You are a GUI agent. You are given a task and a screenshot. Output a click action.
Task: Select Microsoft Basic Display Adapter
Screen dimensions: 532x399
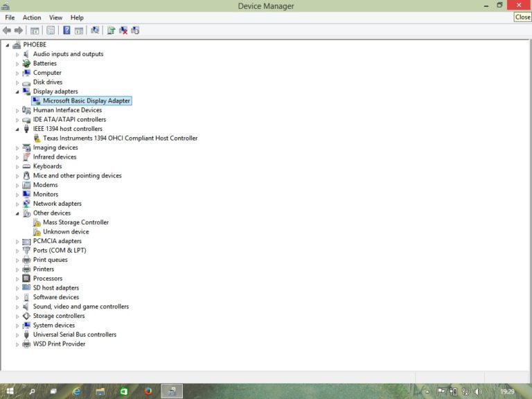(86, 101)
